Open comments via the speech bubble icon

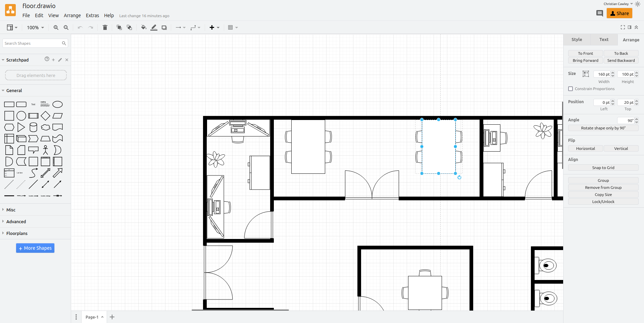click(600, 13)
